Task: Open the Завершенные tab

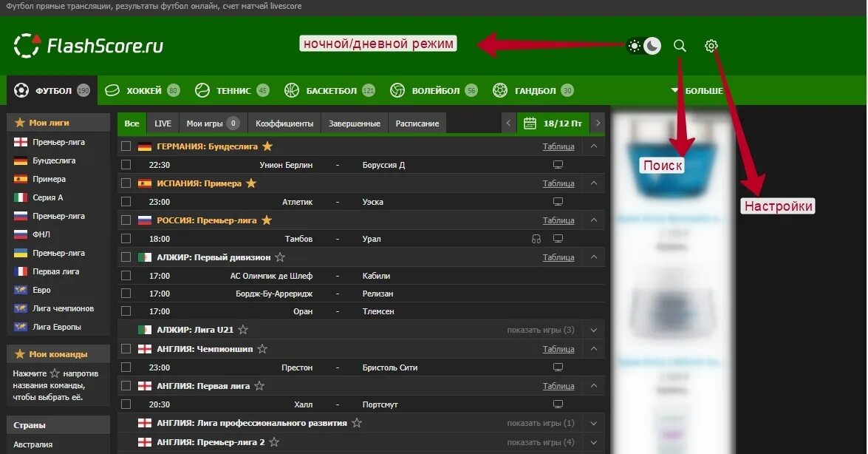Action: point(355,123)
